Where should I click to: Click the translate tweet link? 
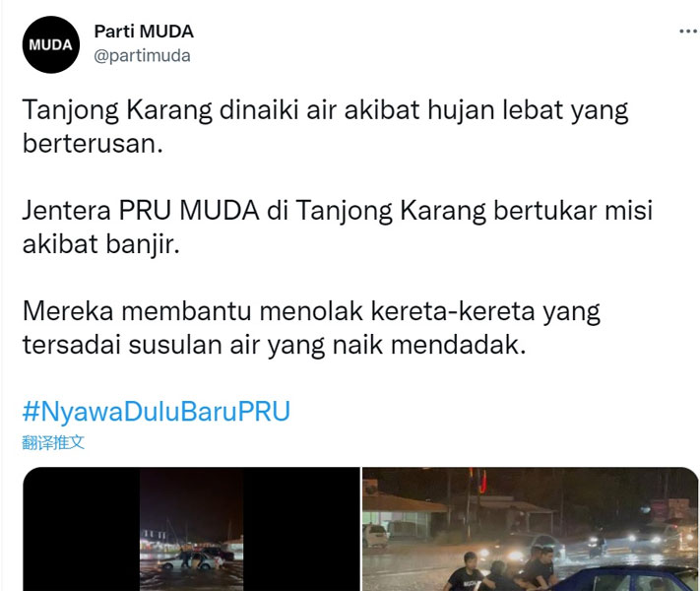coord(53,442)
